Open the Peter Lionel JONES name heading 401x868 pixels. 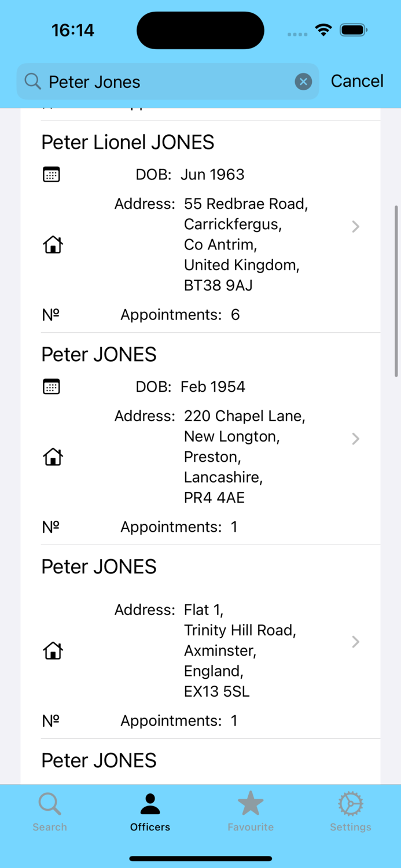pos(128,142)
